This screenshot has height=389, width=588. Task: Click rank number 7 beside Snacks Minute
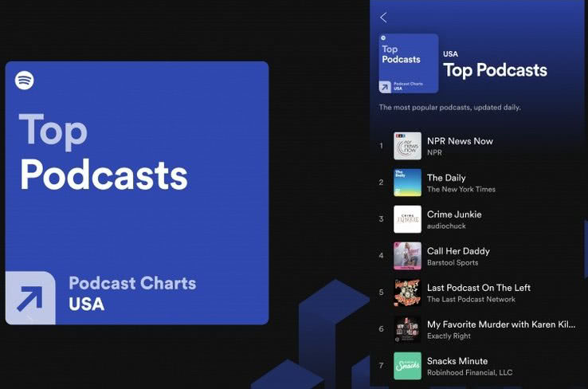[x=382, y=366]
